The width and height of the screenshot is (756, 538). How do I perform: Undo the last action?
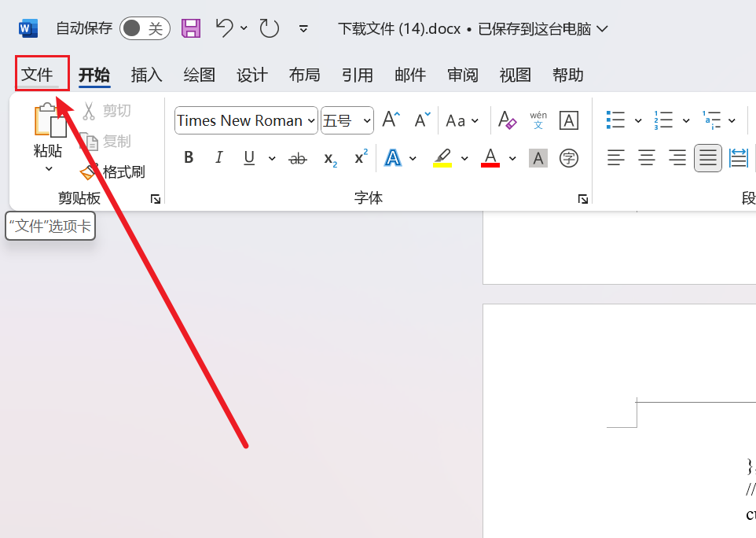tap(224, 28)
